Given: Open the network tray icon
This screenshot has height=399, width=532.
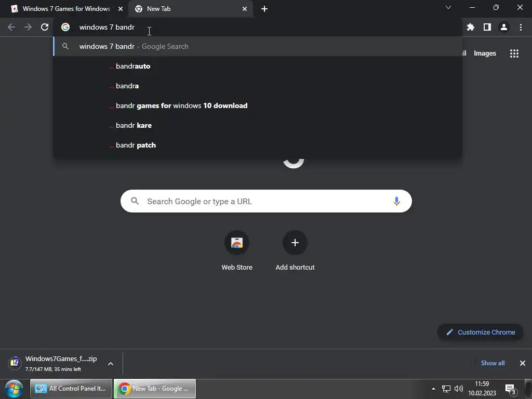Looking at the screenshot, I should 446,389.
